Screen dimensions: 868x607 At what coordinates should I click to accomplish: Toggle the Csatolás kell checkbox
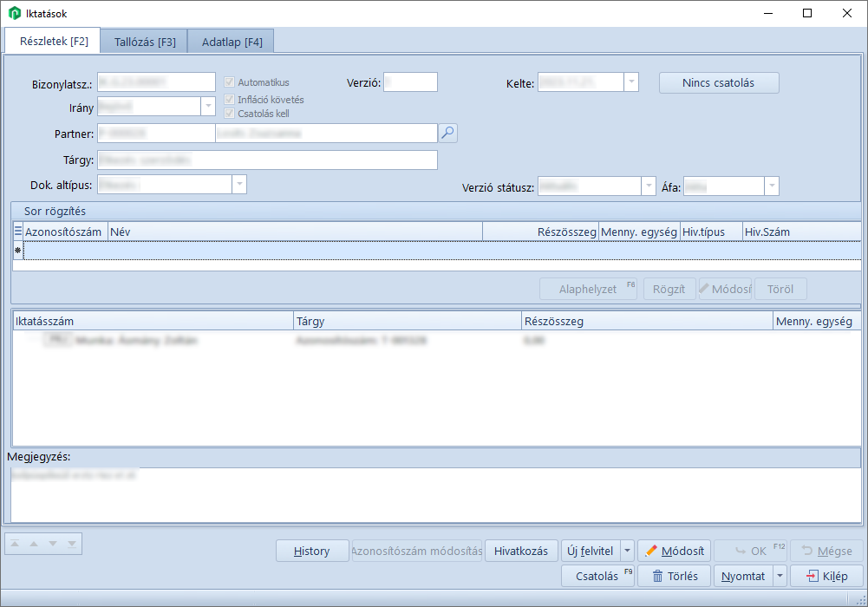230,114
